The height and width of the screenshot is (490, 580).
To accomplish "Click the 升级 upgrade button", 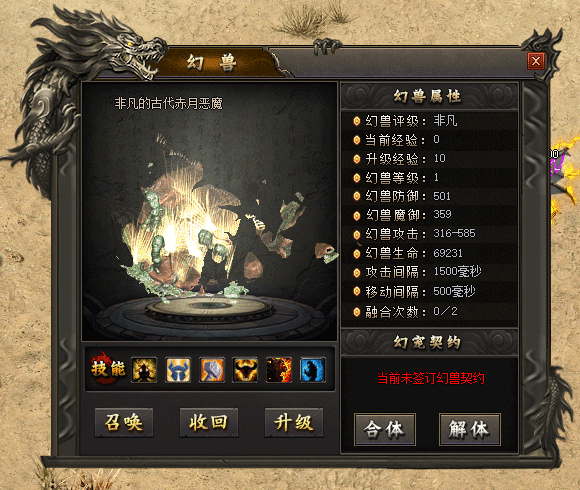I will pos(294,422).
